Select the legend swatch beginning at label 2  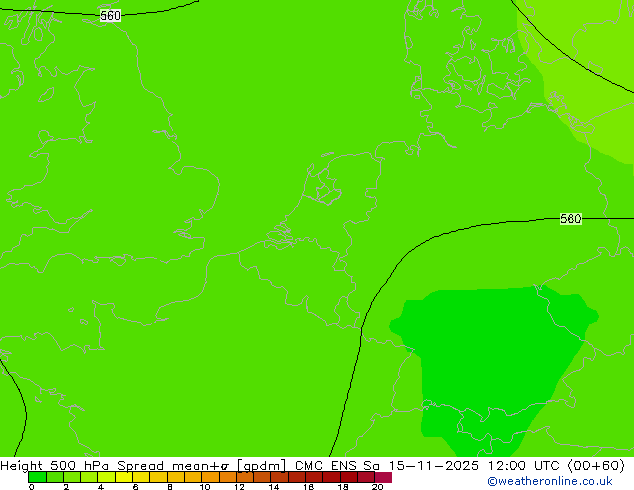click(72, 477)
